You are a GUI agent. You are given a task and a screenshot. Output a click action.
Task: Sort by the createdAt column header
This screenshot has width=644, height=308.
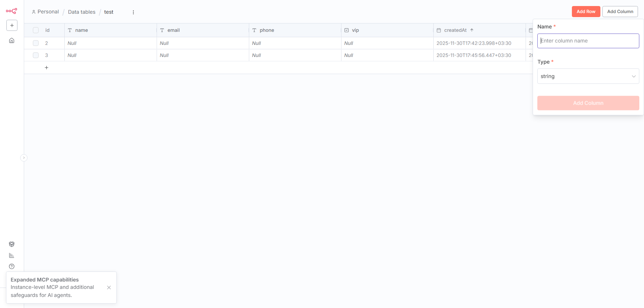point(455,30)
